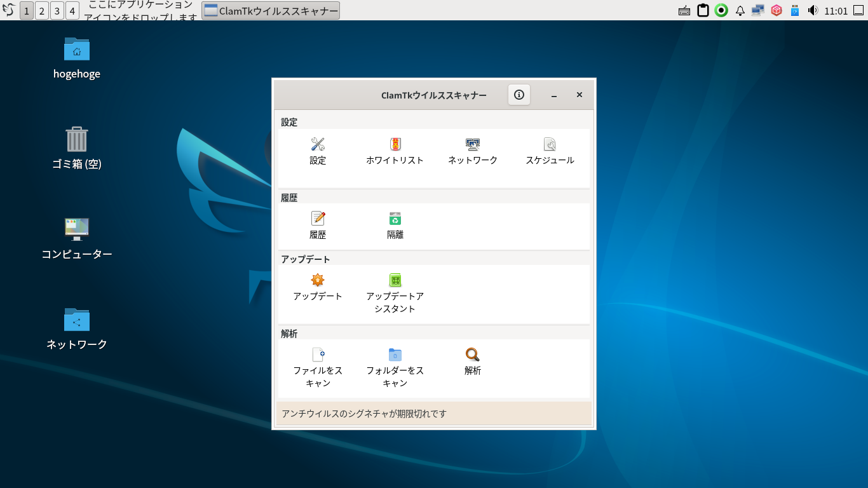868x488 pixels.
Task: Click the expired signature status message
Action: 364,414
